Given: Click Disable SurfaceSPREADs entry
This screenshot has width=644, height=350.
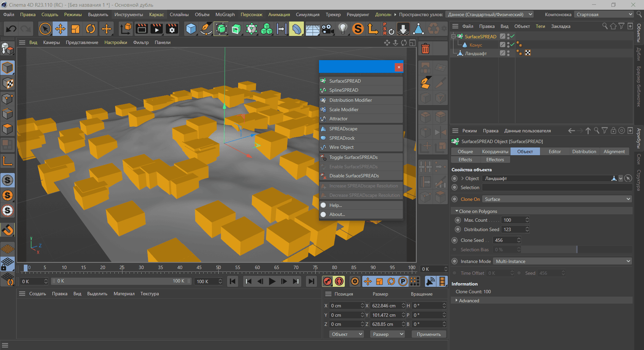Looking at the screenshot, I should pos(361,176).
